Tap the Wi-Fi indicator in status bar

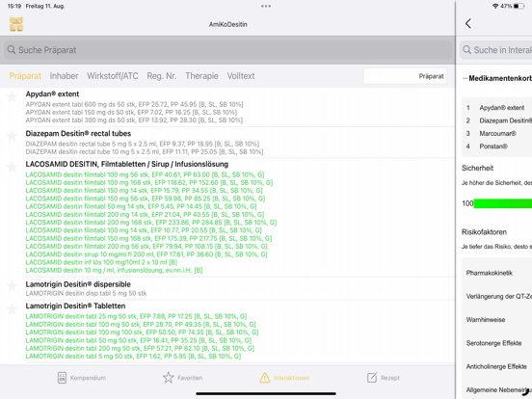(x=495, y=6)
